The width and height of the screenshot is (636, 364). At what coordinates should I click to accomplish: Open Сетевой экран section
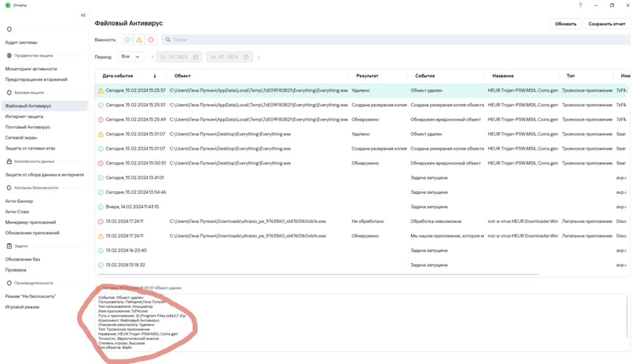[21, 138]
